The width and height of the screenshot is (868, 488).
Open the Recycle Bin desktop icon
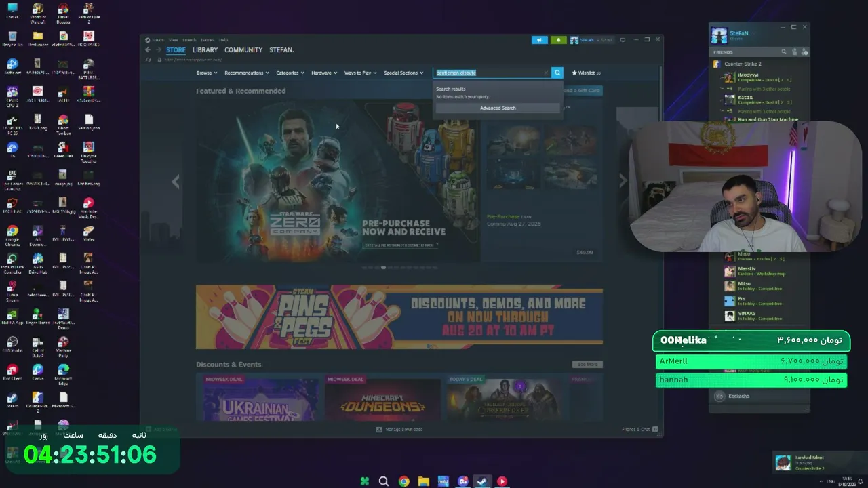pyautogui.click(x=12, y=39)
